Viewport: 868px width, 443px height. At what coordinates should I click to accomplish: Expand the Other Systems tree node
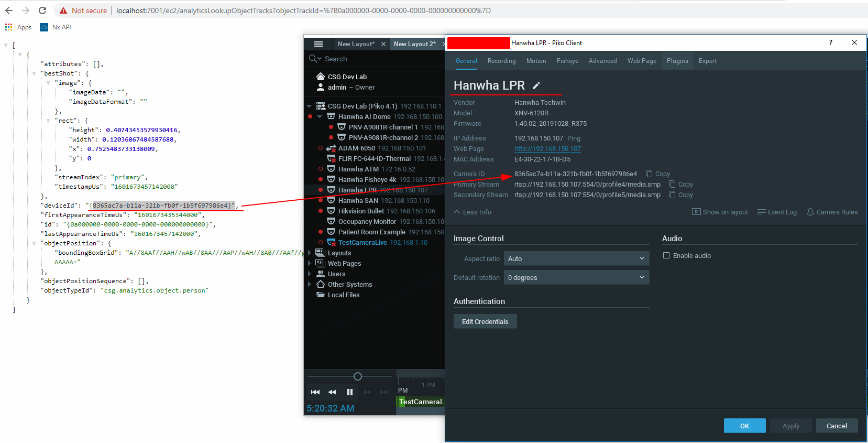point(309,284)
